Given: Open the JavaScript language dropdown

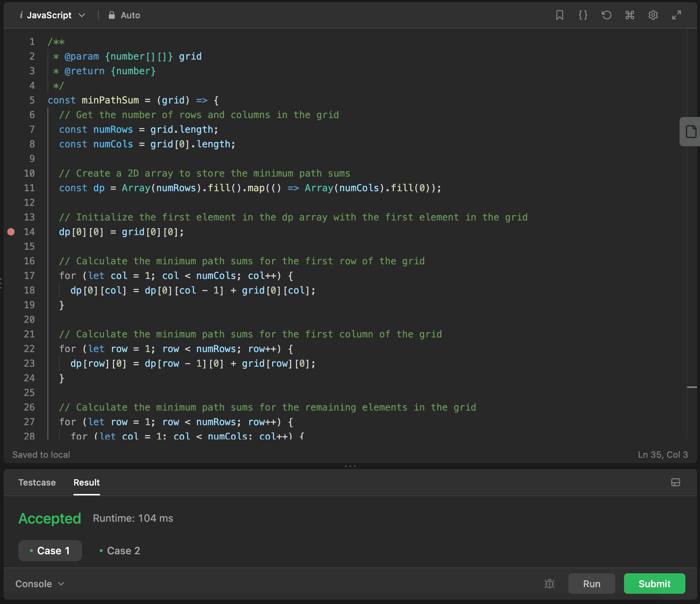Looking at the screenshot, I should pyautogui.click(x=52, y=15).
